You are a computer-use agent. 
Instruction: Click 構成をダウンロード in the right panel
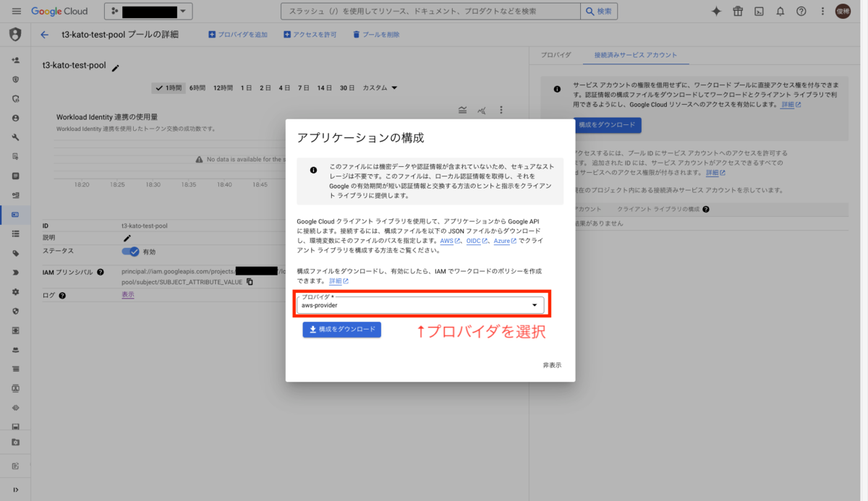pos(607,125)
